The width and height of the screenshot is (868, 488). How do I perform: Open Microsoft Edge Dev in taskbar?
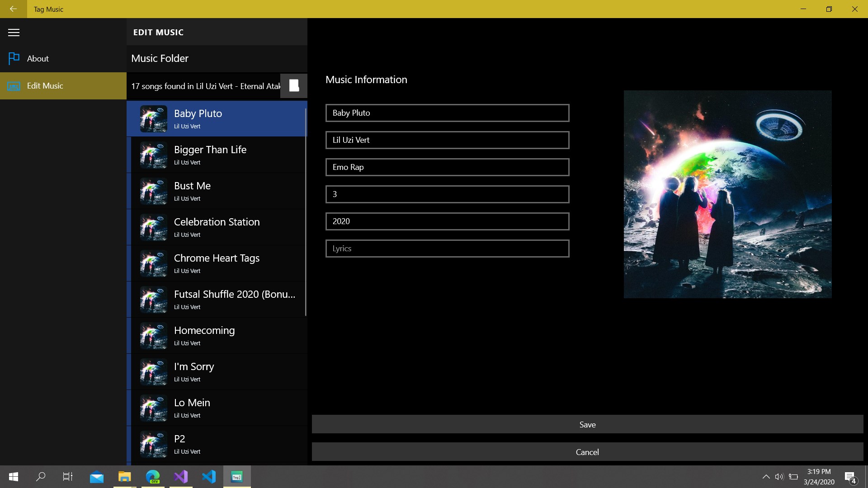pos(153,477)
